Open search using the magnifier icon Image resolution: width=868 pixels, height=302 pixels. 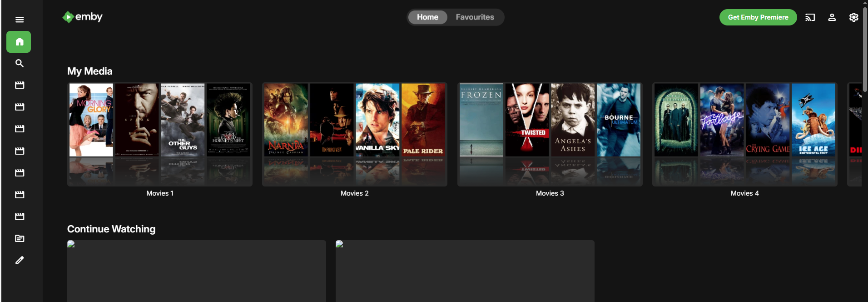pyautogui.click(x=19, y=64)
